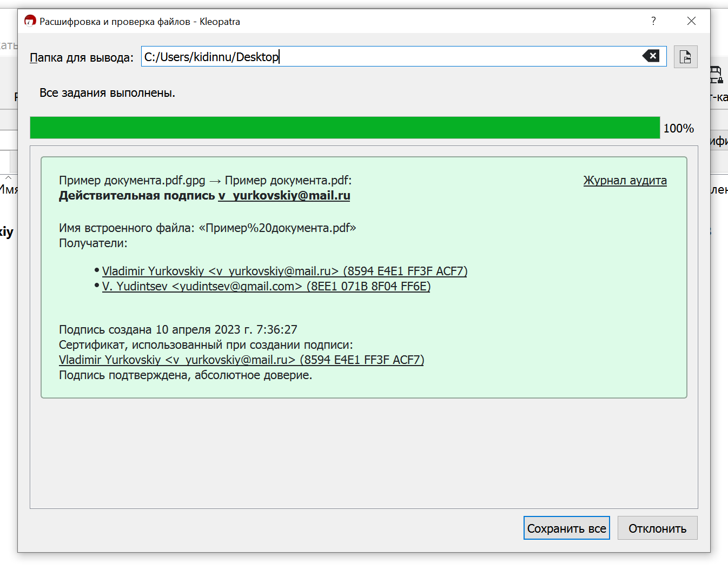Click the 100% progress percentage text
728x570 pixels.
click(x=679, y=128)
